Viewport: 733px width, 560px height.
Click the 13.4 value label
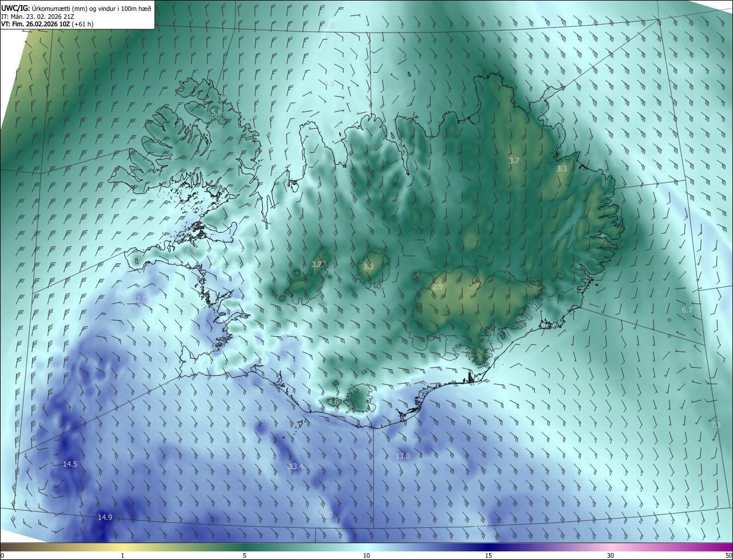295,467
